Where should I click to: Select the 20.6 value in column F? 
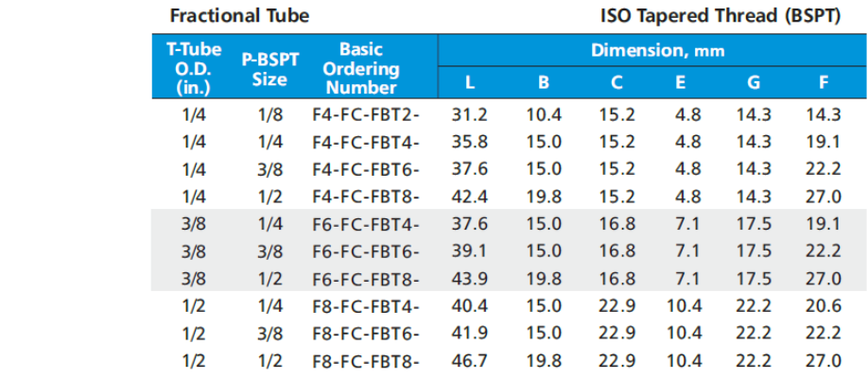pyautogui.click(x=823, y=307)
